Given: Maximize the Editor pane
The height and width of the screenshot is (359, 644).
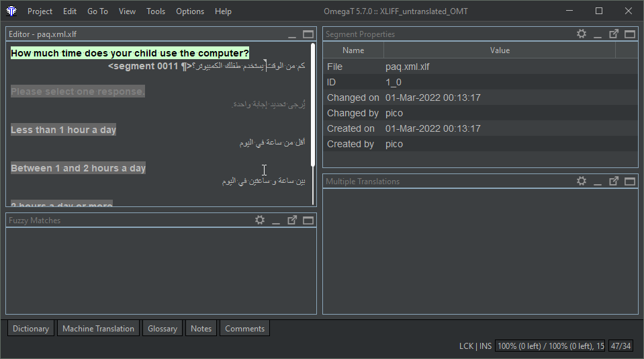Looking at the screenshot, I should 308,34.
